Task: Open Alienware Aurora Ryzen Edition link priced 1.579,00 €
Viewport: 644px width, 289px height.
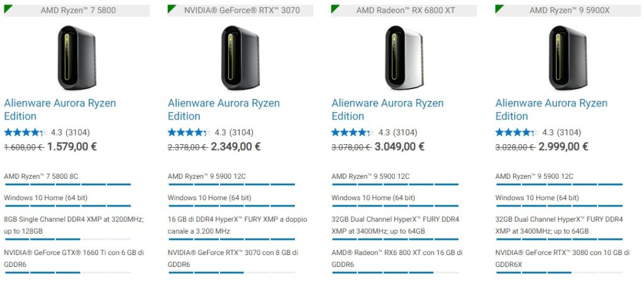Action: tap(60, 110)
